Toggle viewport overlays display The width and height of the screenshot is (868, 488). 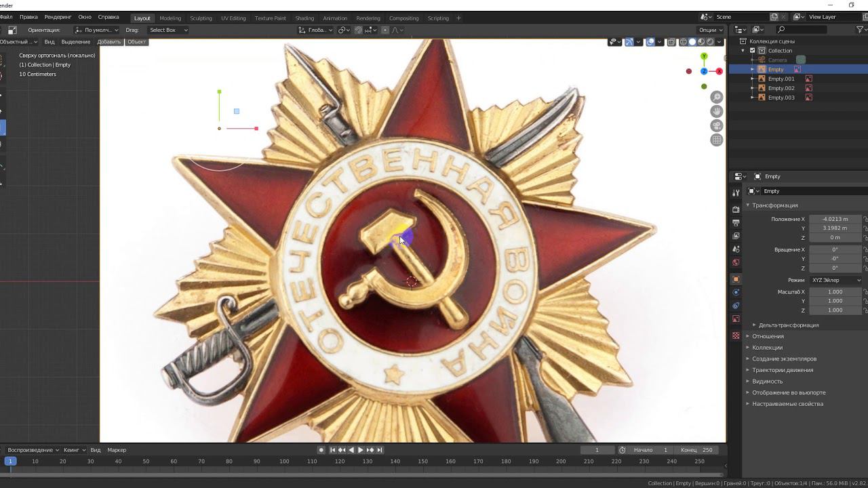pos(650,42)
